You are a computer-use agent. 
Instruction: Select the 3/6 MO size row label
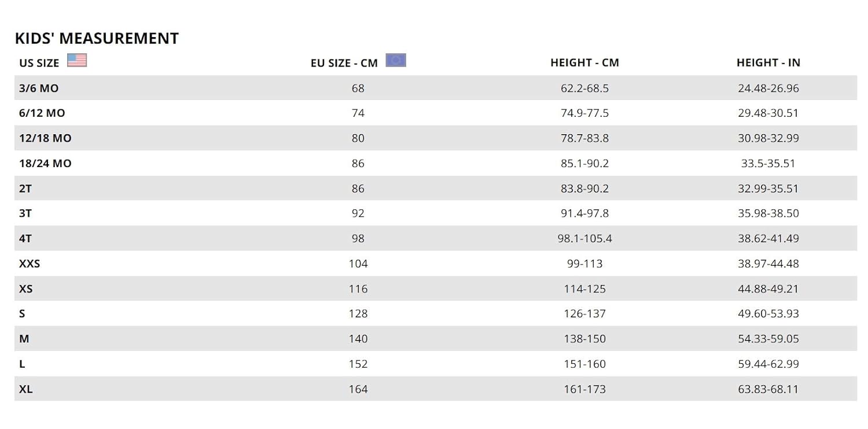[39, 88]
